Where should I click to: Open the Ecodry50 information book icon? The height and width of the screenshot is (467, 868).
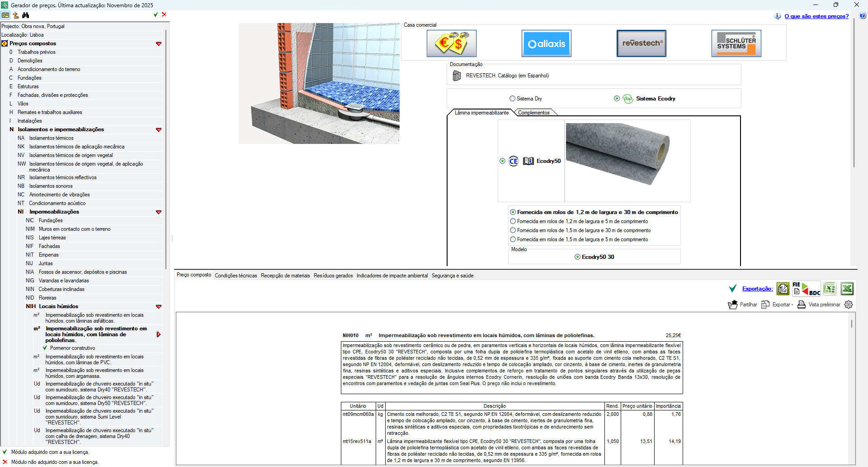528,161
